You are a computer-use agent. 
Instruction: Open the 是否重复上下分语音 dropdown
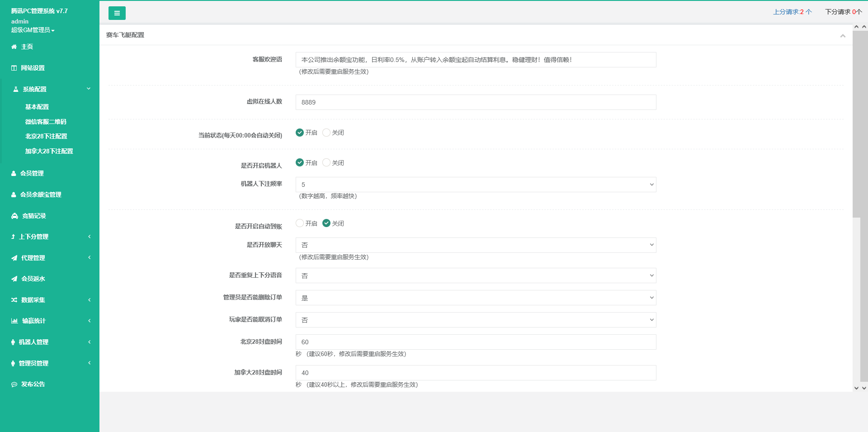(x=476, y=275)
